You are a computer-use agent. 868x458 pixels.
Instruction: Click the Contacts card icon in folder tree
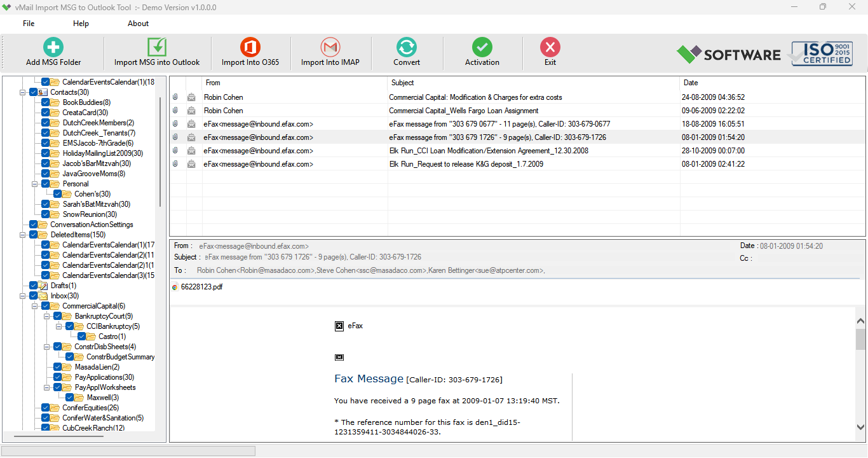(43, 92)
